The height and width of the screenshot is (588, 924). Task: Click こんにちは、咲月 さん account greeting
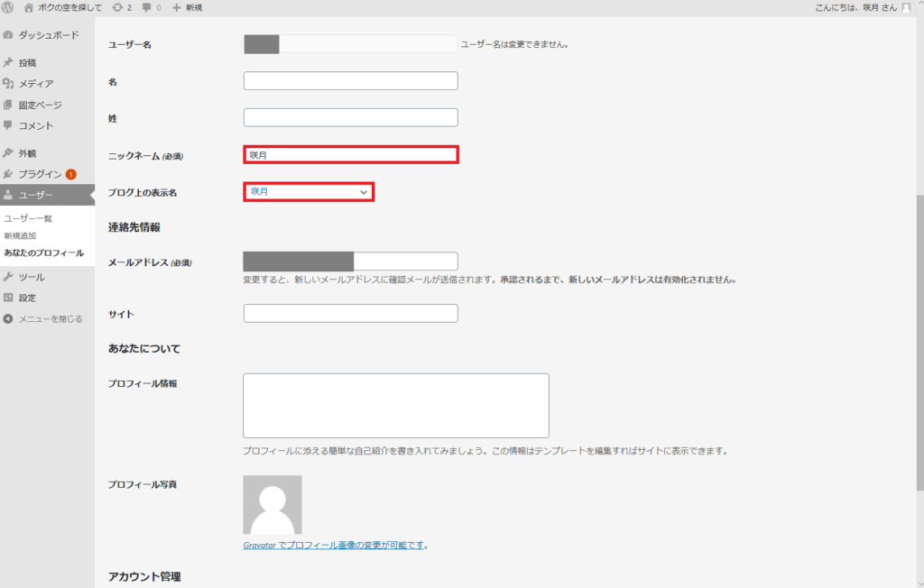pyautogui.click(x=855, y=7)
